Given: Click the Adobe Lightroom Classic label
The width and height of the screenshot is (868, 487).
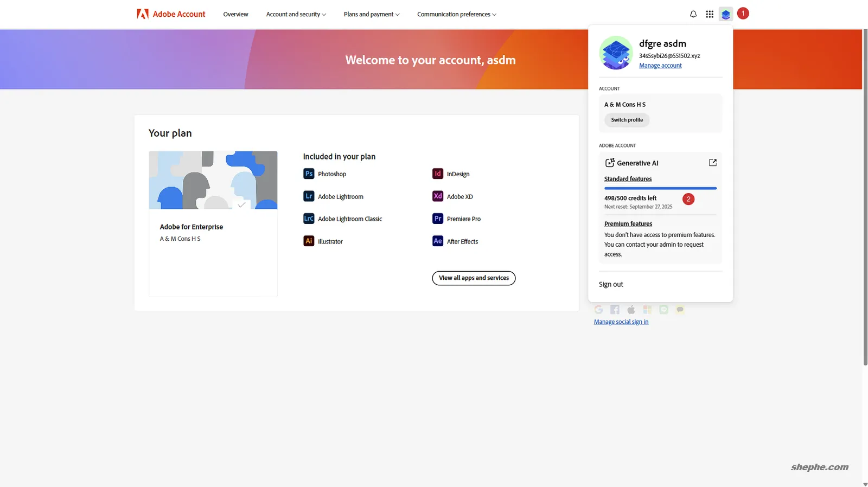Looking at the screenshot, I should pos(350,219).
